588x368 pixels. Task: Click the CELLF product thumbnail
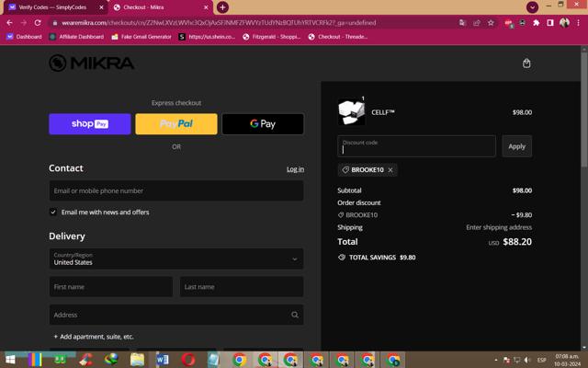[x=351, y=111]
